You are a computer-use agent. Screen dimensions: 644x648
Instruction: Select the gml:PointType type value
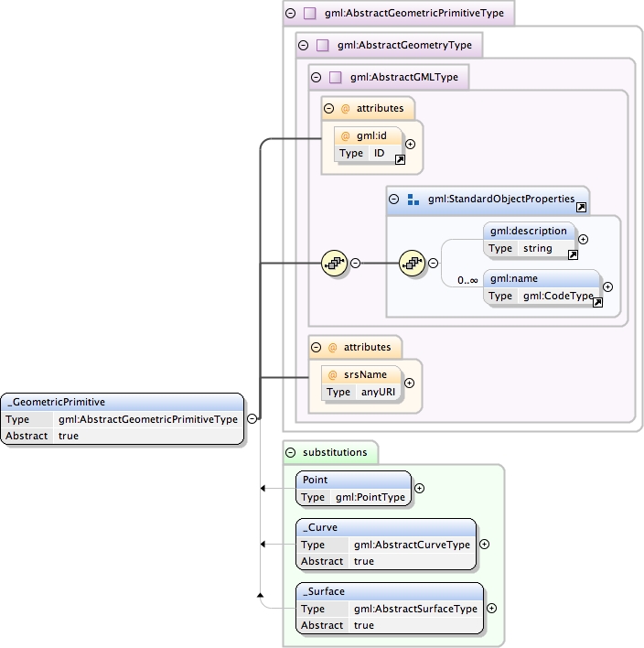click(x=370, y=497)
